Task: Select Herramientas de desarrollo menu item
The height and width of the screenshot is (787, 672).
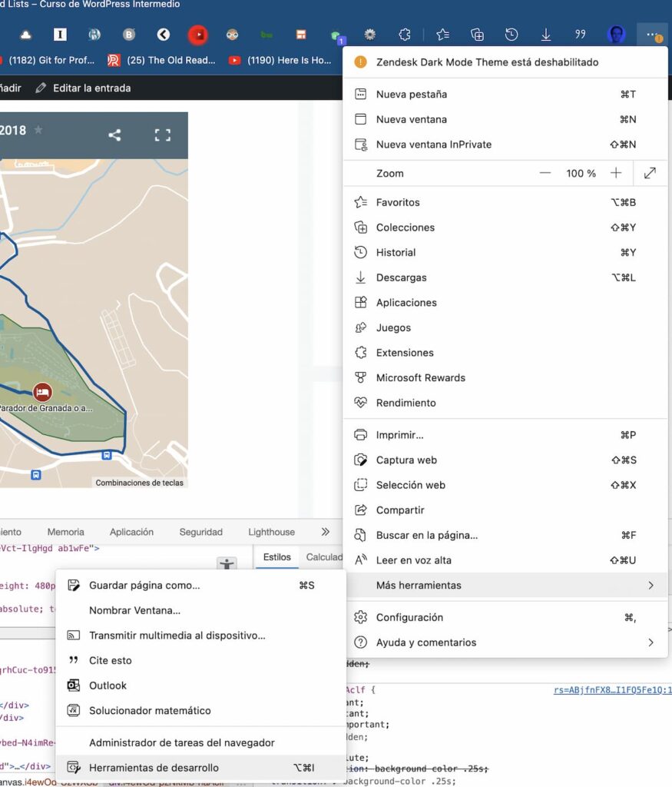Action: pos(154,768)
